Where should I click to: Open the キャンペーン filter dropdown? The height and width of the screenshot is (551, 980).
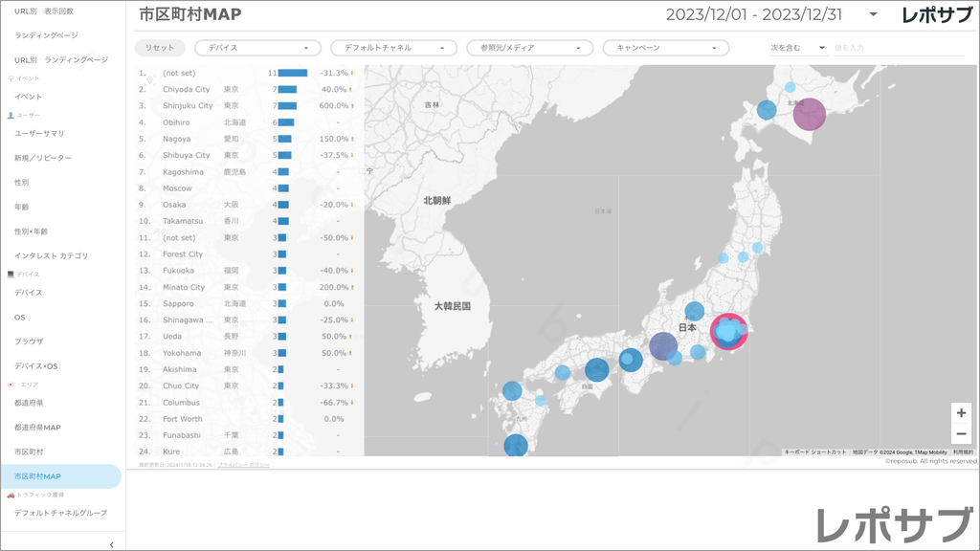coord(665,48)
